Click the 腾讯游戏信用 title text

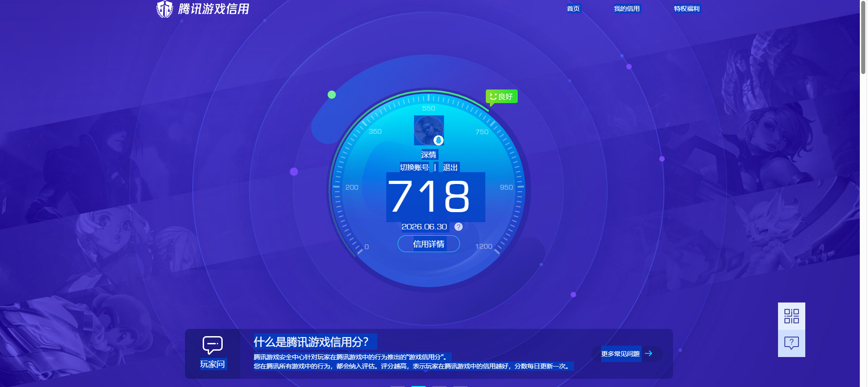(214, 9)
